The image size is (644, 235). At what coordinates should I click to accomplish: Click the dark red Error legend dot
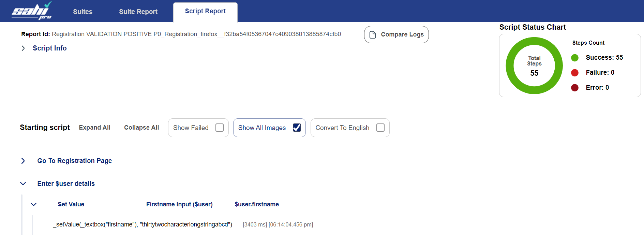pyautogui.click(x=575, y=88)
